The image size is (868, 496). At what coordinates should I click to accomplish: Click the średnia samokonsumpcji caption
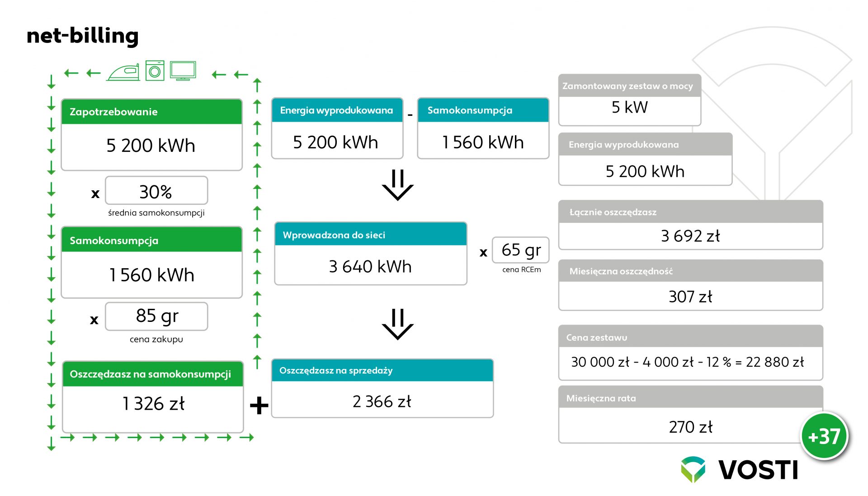coord(156,213)
